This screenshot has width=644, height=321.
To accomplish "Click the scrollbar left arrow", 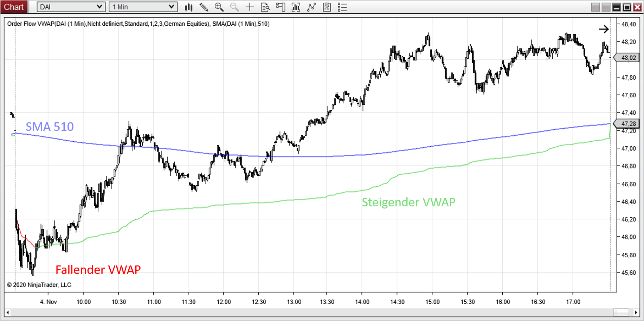I will tap(8, 312).
